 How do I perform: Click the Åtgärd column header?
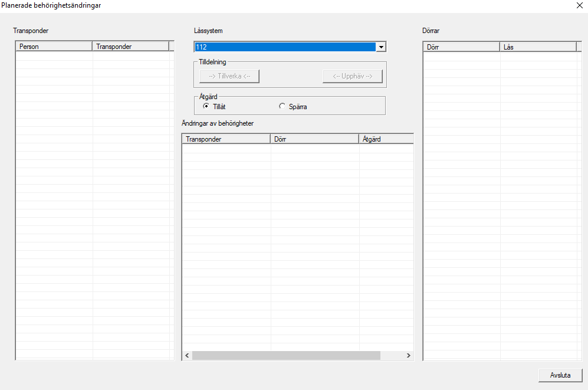pyautogui.click(x=386, y=139)
